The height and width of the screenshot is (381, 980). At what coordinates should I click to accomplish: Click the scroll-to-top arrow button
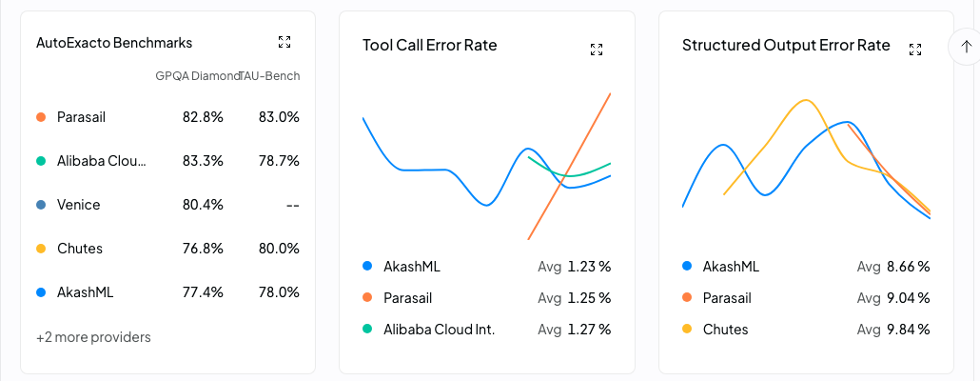(x=966, y=47)
